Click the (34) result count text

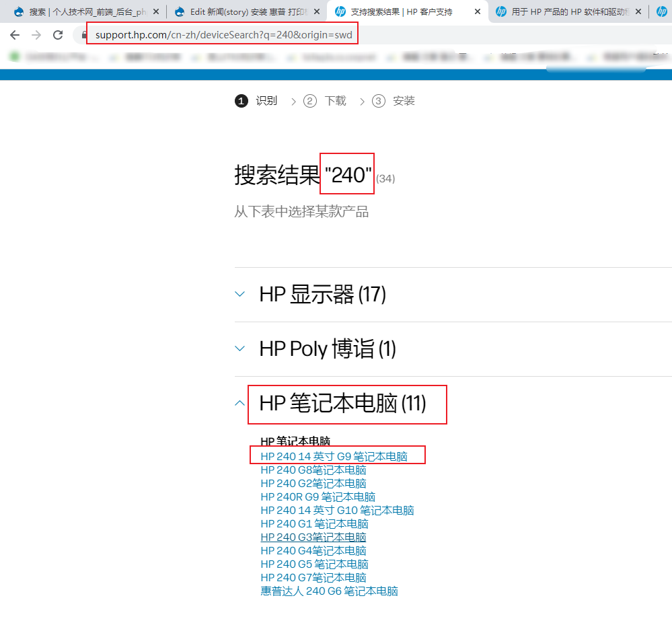pos(385,178)
